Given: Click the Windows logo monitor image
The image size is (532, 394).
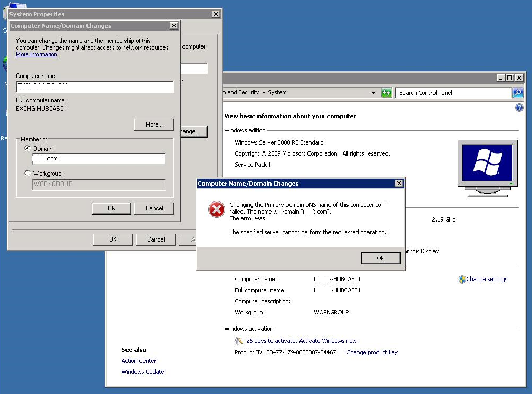Looking at the screenshot, I should pyautogui.click(x=488, y=168).
